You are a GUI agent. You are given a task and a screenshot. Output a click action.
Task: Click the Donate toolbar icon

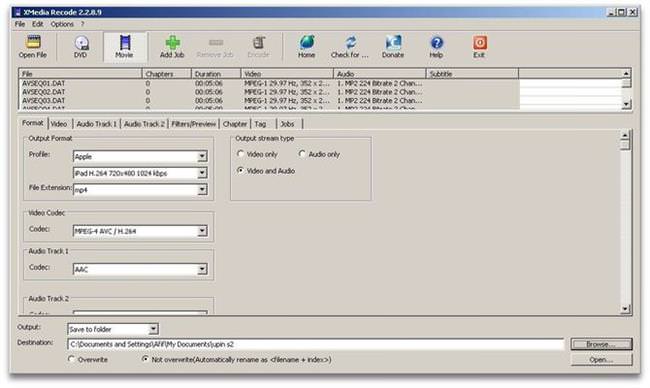click(x=393, y=42)
